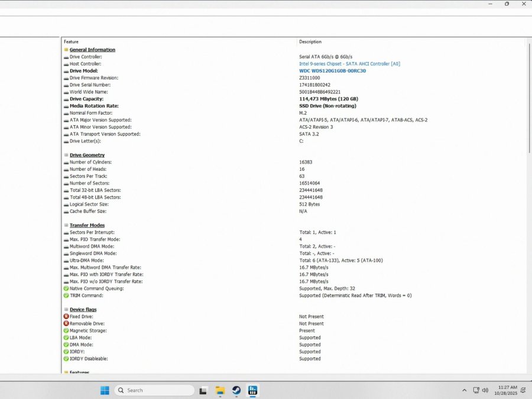The image size is (532, 399).
Task: Click the folder icon beside General Information
Action: pyautogui.click(x=66, y=50)
